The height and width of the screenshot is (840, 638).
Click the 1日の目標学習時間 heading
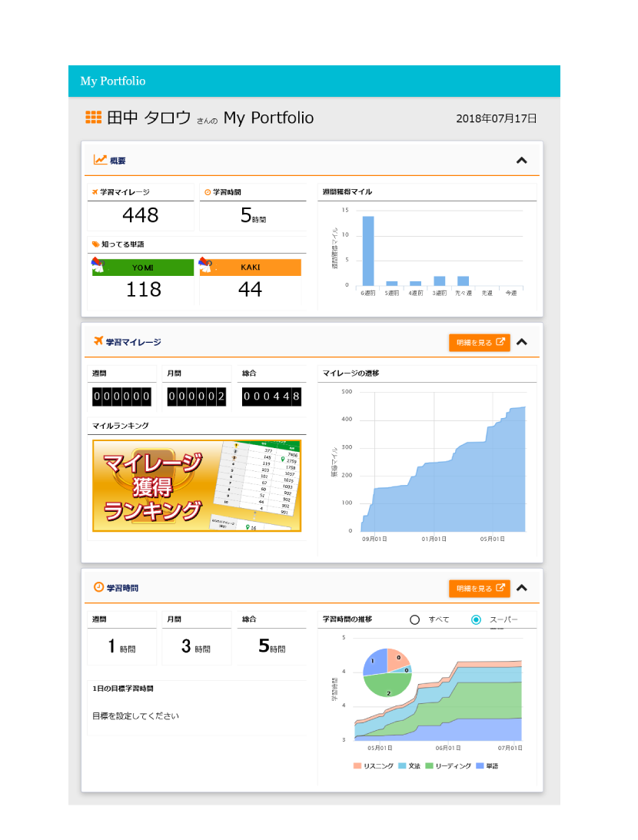click(x=123, y=689)
